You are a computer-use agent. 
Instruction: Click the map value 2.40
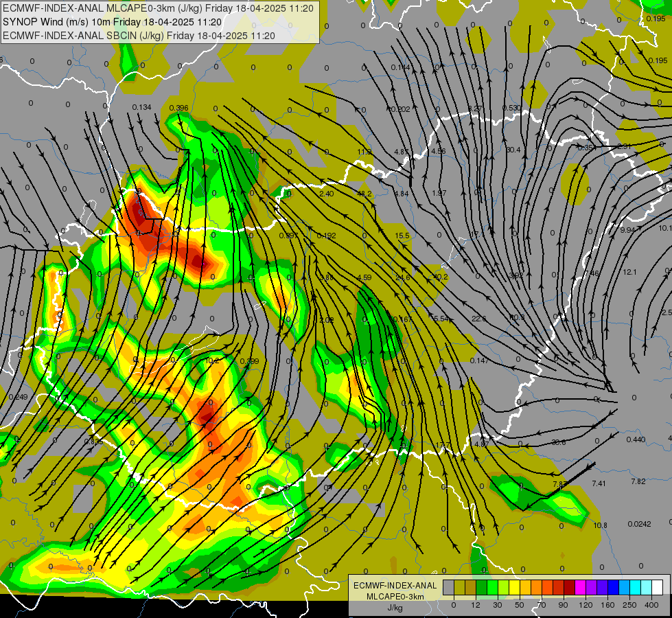327,194
